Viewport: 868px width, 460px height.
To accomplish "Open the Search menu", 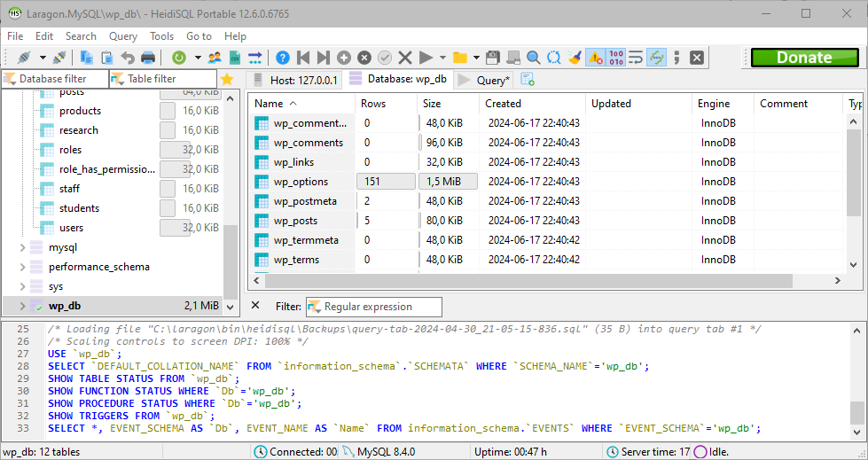I will click(x=81, y=36).
